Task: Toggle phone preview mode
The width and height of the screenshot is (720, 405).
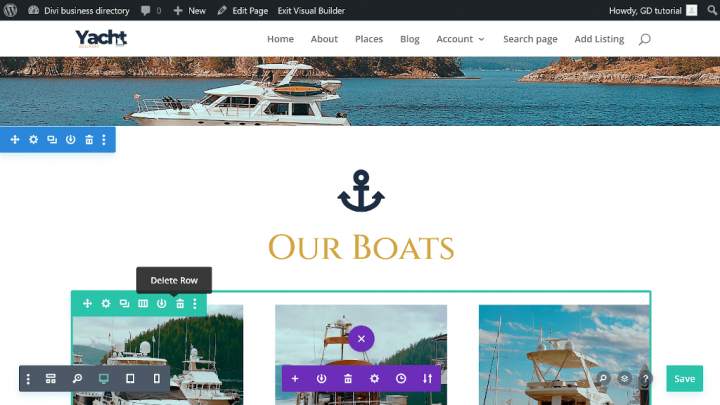Action: tap(157, 378)
